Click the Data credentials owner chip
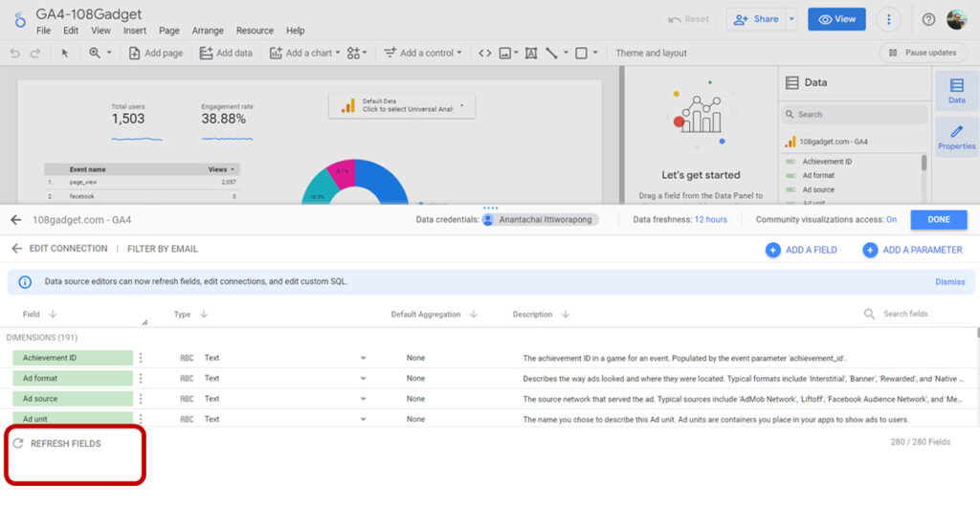 click(x=540, y=220)
